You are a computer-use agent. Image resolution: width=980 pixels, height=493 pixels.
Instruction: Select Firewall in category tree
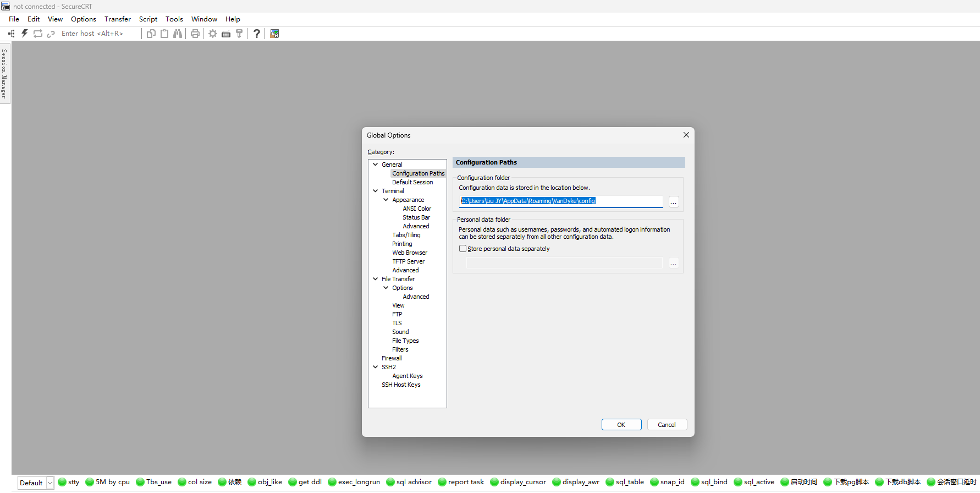(392, 358)
